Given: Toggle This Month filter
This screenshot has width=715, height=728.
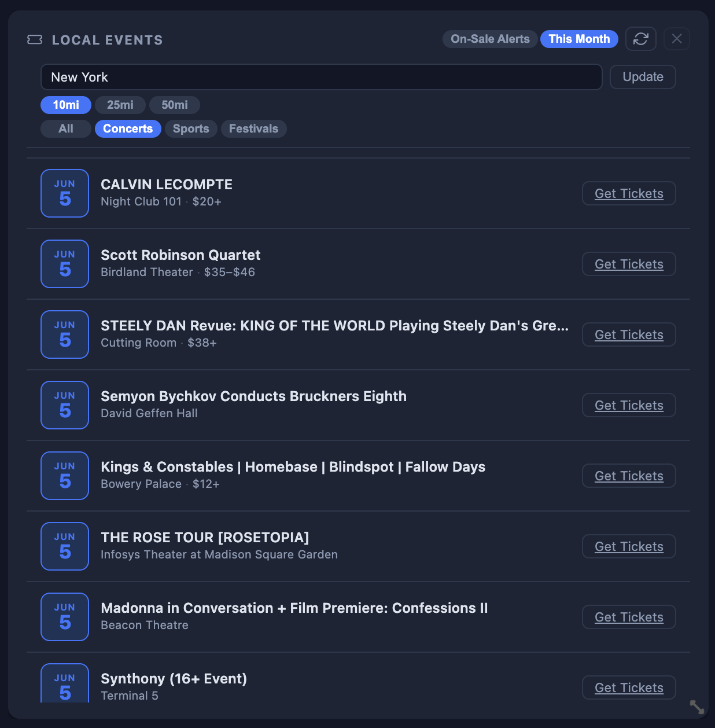Looking at the screenshot, I should tap(579, 39).
